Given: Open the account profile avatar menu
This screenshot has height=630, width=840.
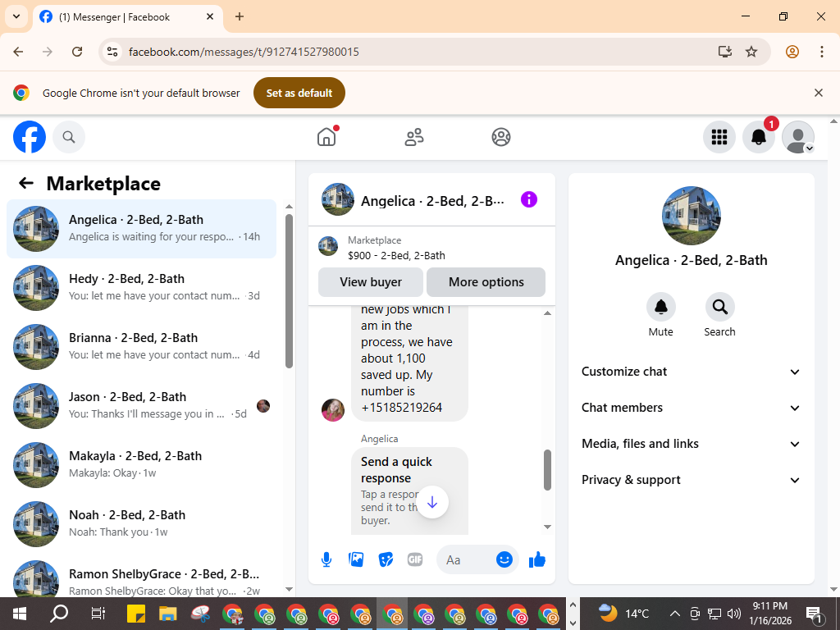Looking at the screenshot, I should tap(797, 137).
